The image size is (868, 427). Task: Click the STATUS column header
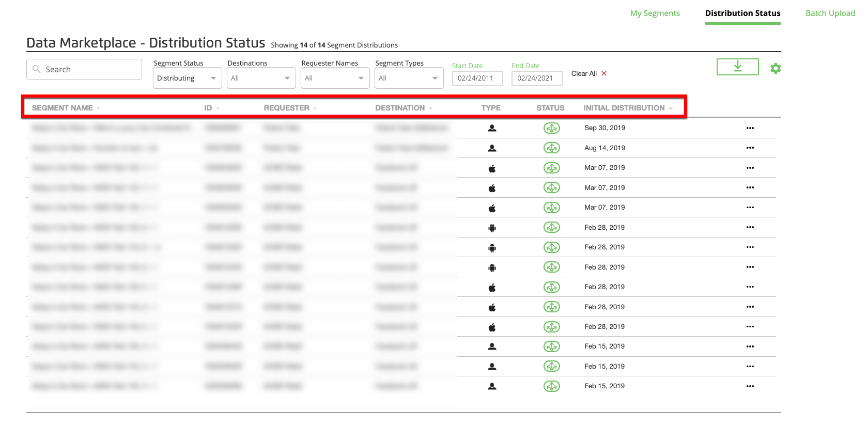pos(550,108)
